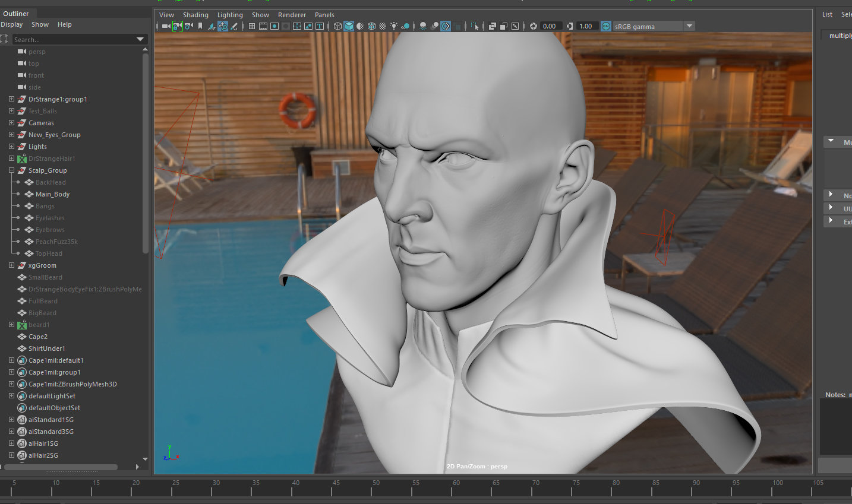The width and height of the screenshot is (852, 504).
Task: Click the Isolate Select icon
Action: 475,26
